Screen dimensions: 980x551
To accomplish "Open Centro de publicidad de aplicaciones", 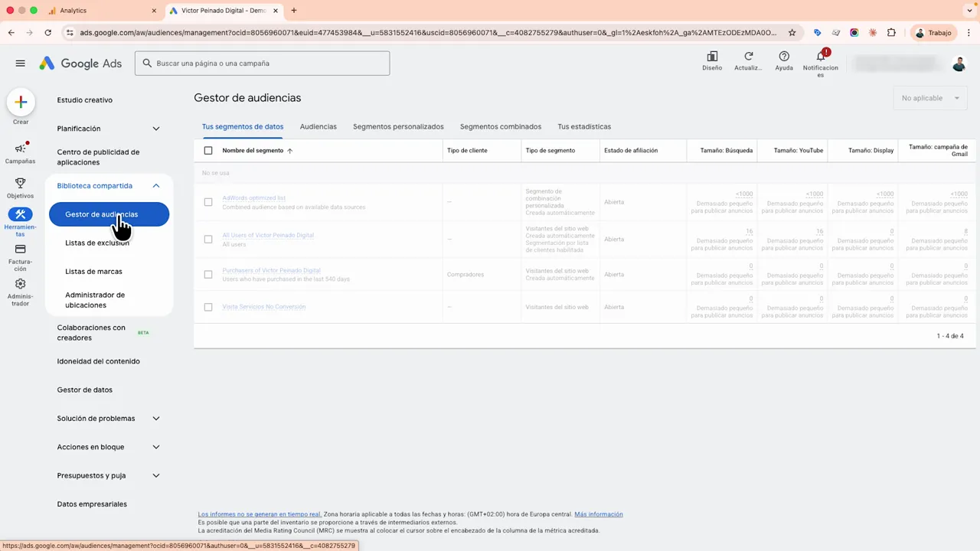I will coord(98,158).
